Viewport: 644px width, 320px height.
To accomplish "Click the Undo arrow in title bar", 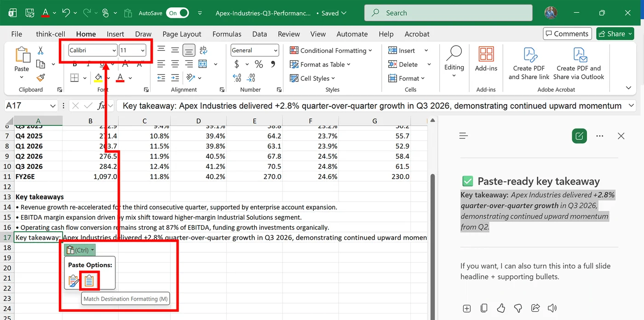I will tap(66, 13).
